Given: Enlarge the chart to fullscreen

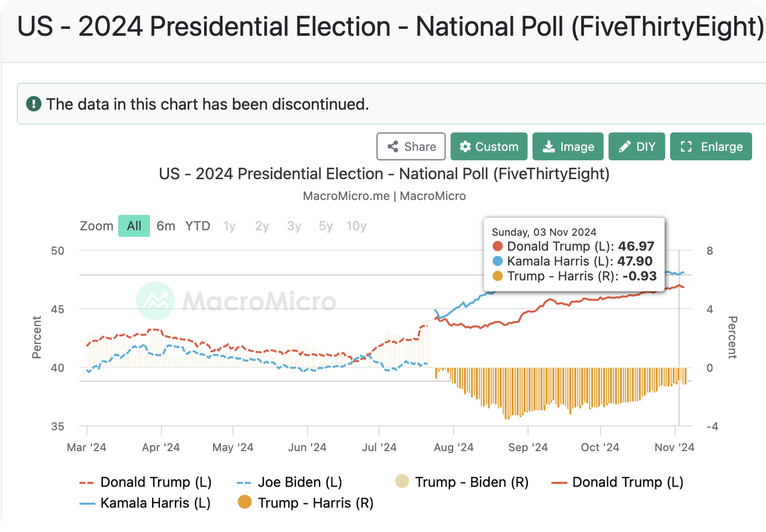Looking at the screenshot, I should [x=710, y=147].
